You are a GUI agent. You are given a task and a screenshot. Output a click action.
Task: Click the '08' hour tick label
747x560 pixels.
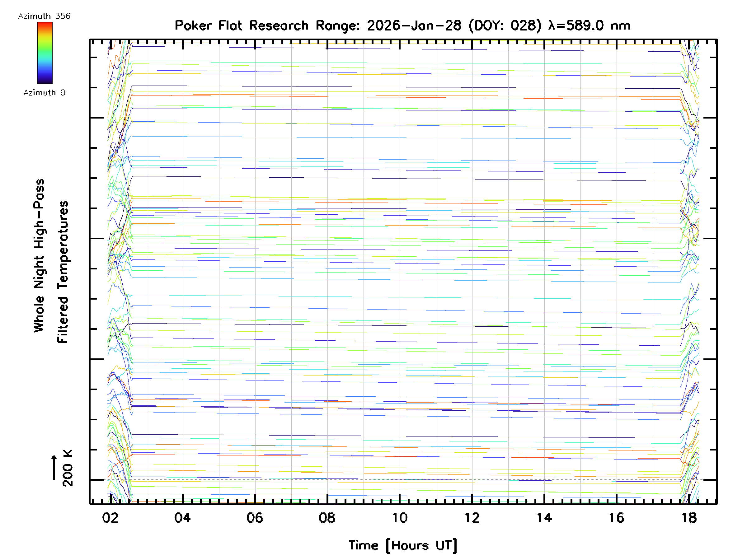pos(327,518)
